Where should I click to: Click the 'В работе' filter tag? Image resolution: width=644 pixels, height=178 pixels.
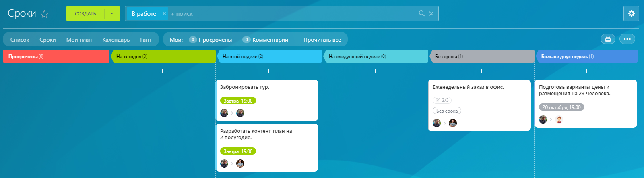click(x=144, y=14)
